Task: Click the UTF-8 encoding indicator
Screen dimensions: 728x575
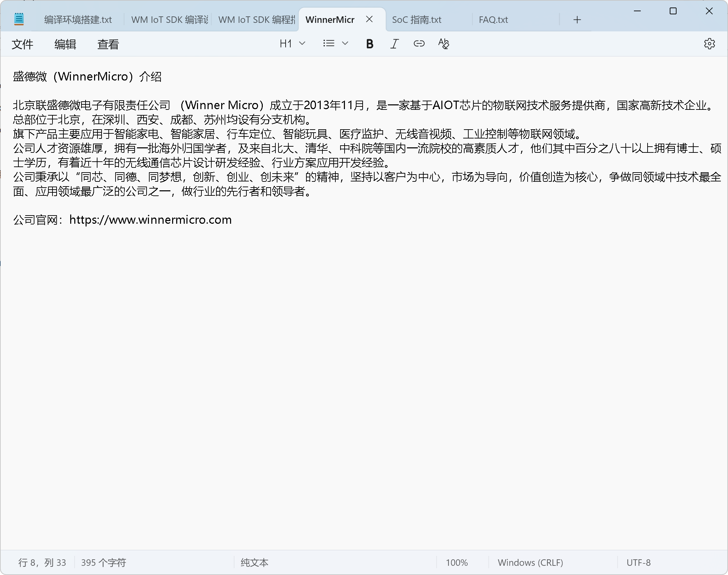Action: tap(638, 562)
